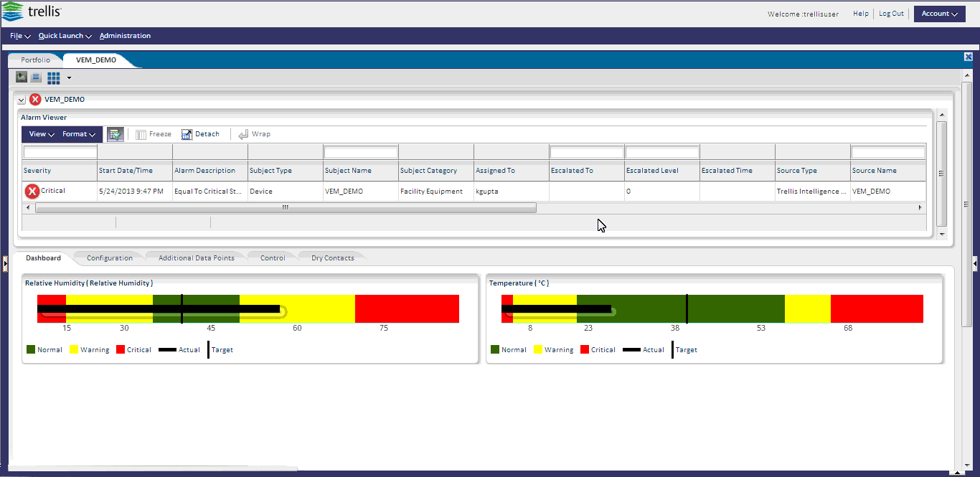
Task: Open the View dropdown in Alarm Viewer
Action: (x=42, y=134)
